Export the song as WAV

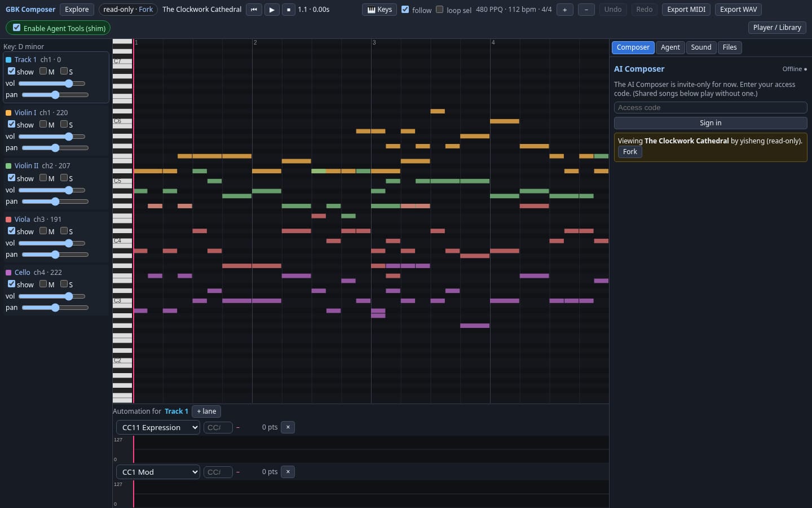click(x=738, y=10)
